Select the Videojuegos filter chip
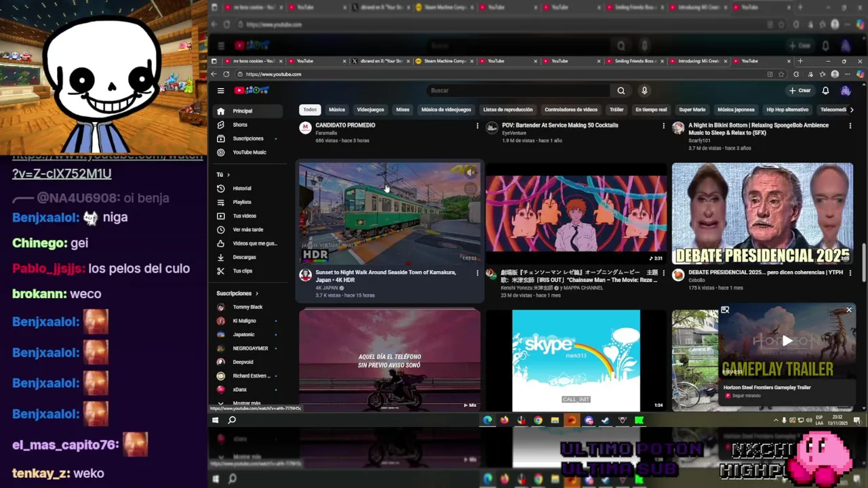 370,109
